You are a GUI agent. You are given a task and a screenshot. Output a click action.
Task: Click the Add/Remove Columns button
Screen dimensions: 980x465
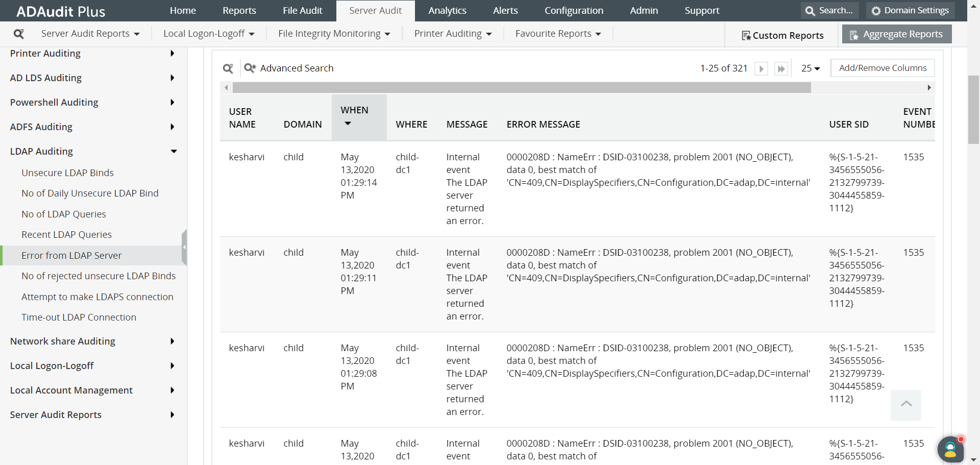(x=883, y=68)
